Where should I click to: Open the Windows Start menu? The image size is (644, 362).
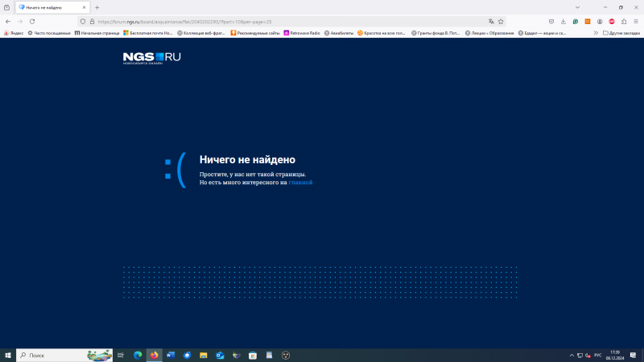pyautogui.click(x=8, y=355)
